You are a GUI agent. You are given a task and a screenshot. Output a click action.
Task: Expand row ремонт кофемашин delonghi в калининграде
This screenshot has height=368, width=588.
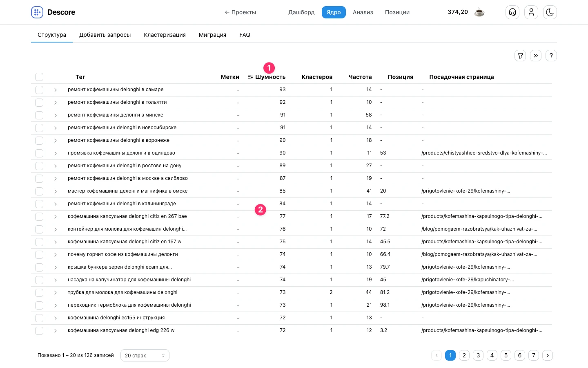56,204
